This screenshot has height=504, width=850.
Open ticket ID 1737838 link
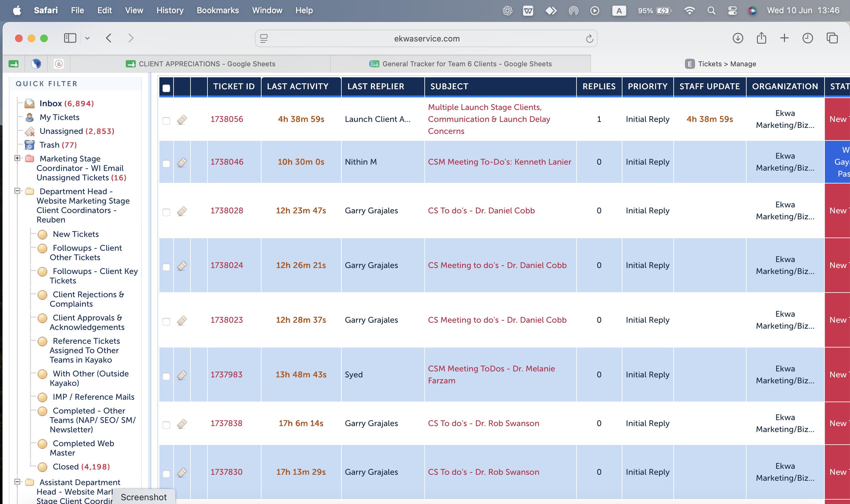click(226, 423)
